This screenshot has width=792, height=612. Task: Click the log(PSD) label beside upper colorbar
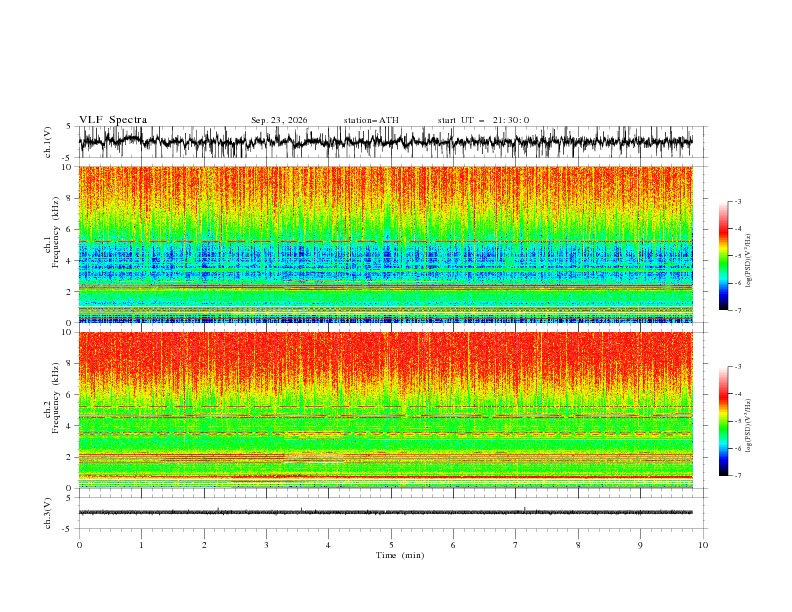pyautogui.click(x=748, y=261)
